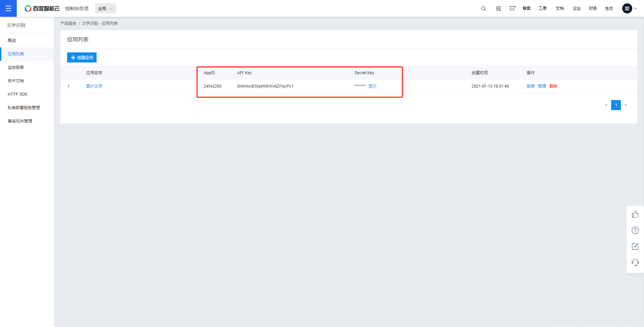Open 报表 for the 图片文字 app
The image size is (644, 327).
click(531, 86)
